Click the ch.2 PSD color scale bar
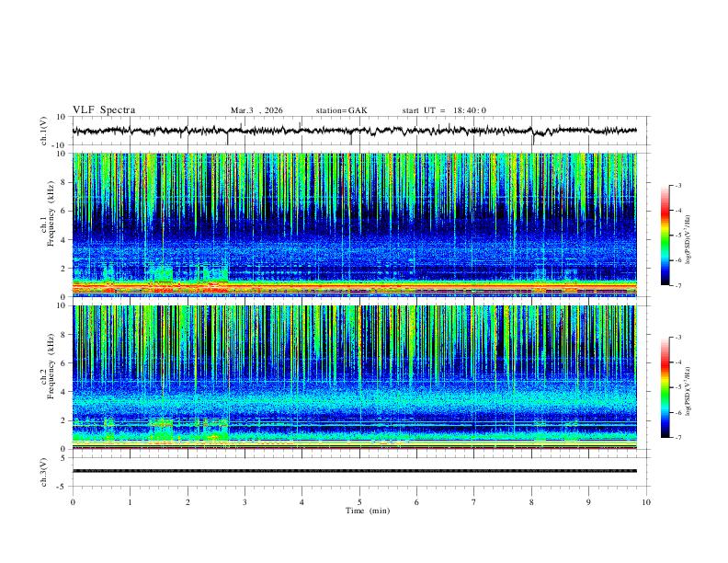Screen dimensions: 728x563 click(665, 387)
